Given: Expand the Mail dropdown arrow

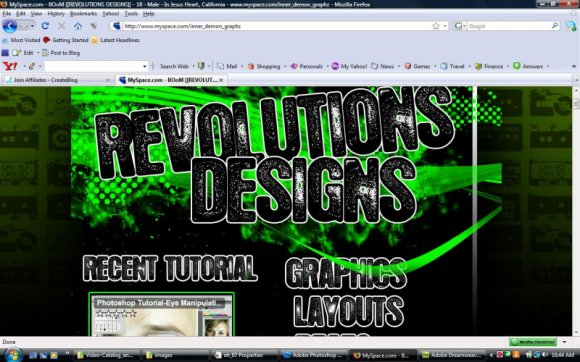Looking at the screenshot, I should click(242, 66).
